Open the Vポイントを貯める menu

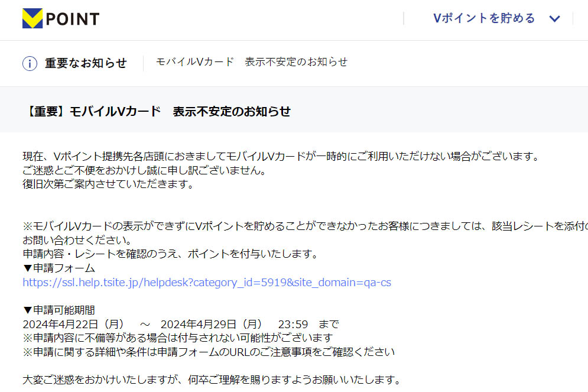484,18
